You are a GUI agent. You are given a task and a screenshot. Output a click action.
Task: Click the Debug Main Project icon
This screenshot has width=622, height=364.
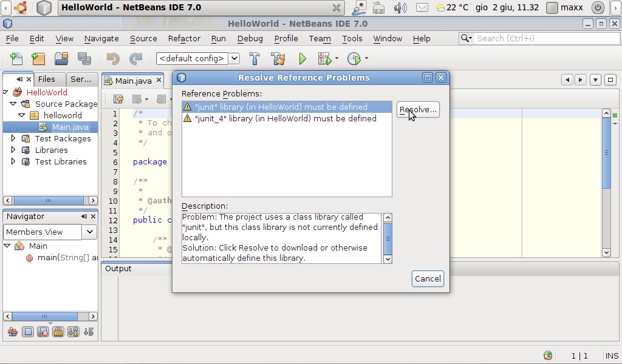click(x=324, y=59)
